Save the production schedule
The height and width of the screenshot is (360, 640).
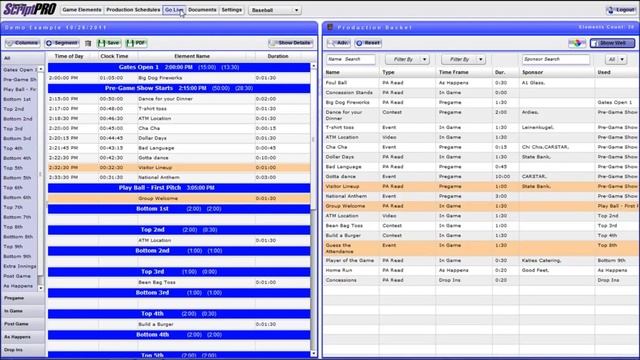coord(109,43)
